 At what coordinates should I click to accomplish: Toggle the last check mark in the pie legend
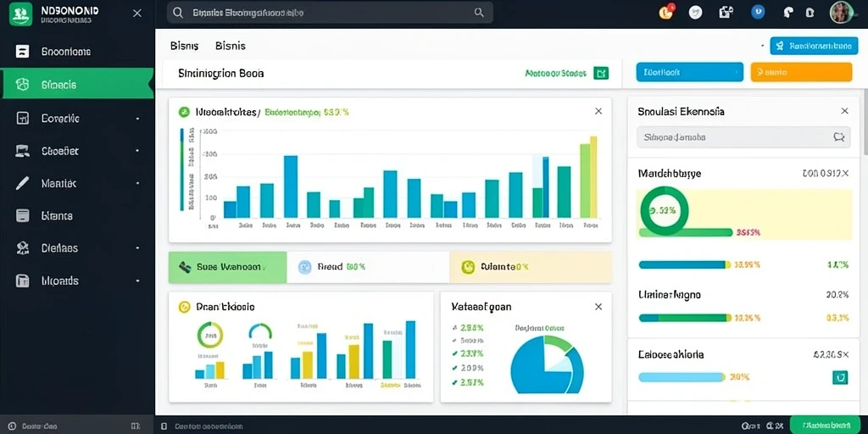tap(455, 382)
